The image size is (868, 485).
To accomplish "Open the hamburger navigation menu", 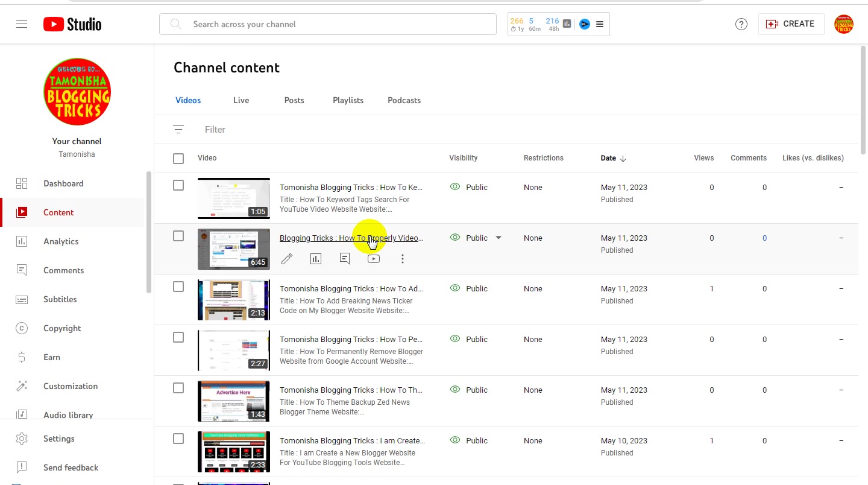I will (x=22, y=24).
